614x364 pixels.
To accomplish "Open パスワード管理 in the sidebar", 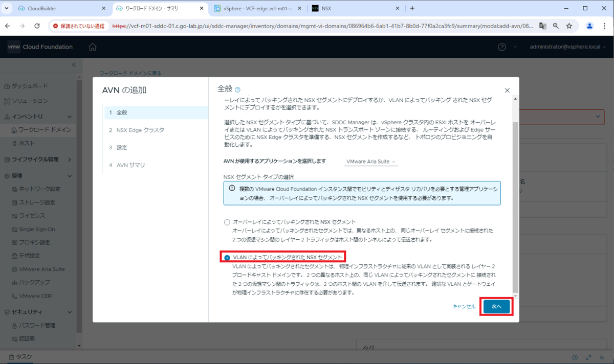I will (37, 325).
